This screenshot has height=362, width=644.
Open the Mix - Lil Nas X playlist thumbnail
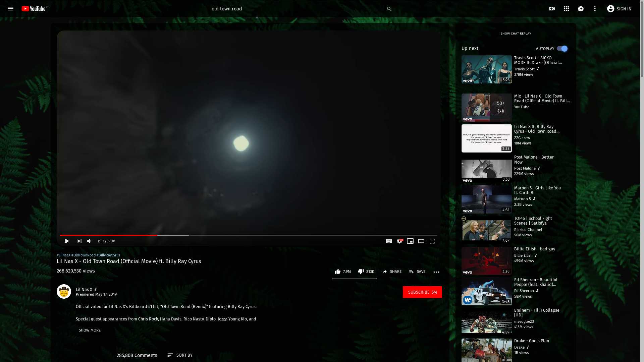487,108
